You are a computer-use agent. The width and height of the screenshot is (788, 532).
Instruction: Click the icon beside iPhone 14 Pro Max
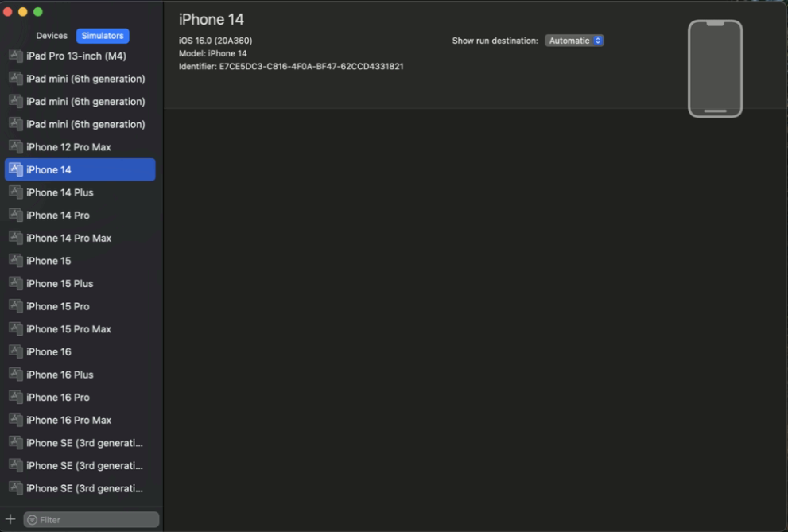[16, 238]
